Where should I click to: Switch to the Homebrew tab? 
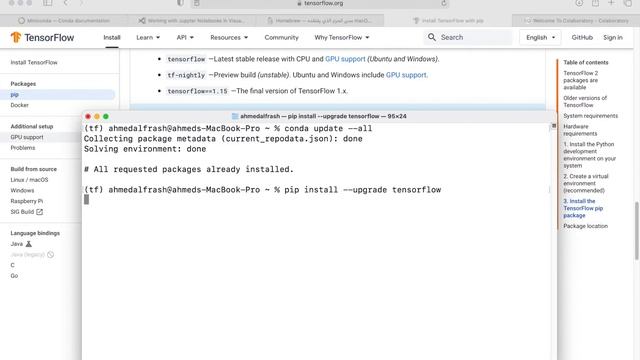[320, 20]
